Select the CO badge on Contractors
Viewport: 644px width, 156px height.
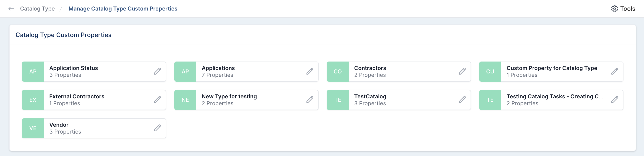click(338, 72)
